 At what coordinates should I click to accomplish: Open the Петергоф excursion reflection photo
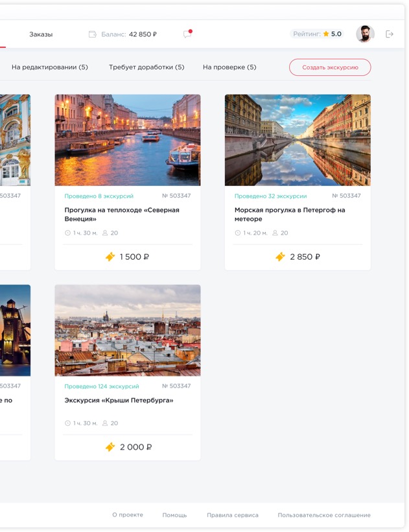coord(298,140)
